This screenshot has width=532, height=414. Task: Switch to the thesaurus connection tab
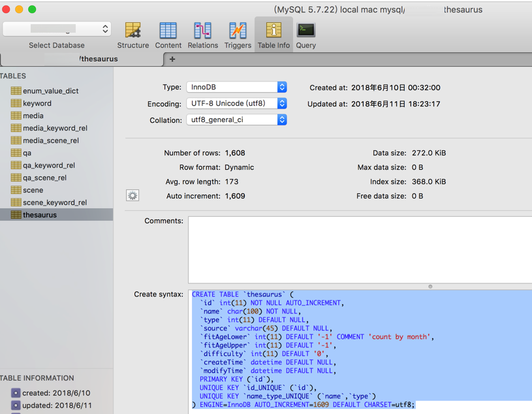82,59
